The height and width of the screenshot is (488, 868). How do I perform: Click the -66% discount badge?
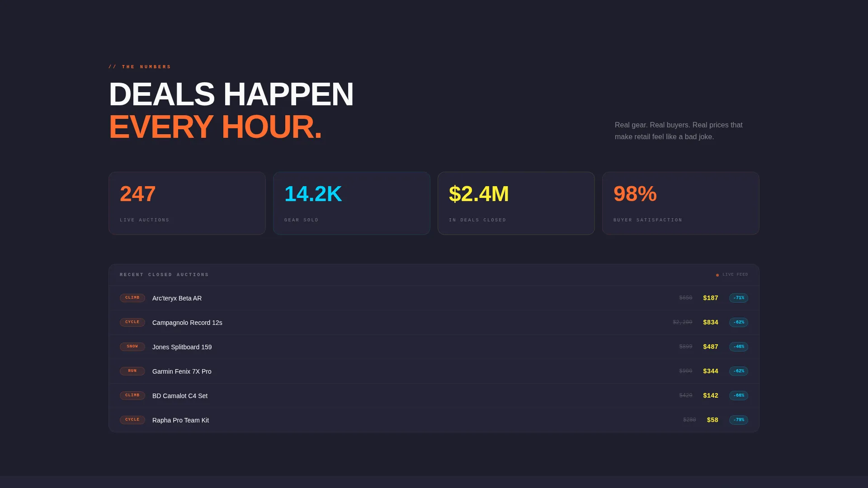(739, 395)
